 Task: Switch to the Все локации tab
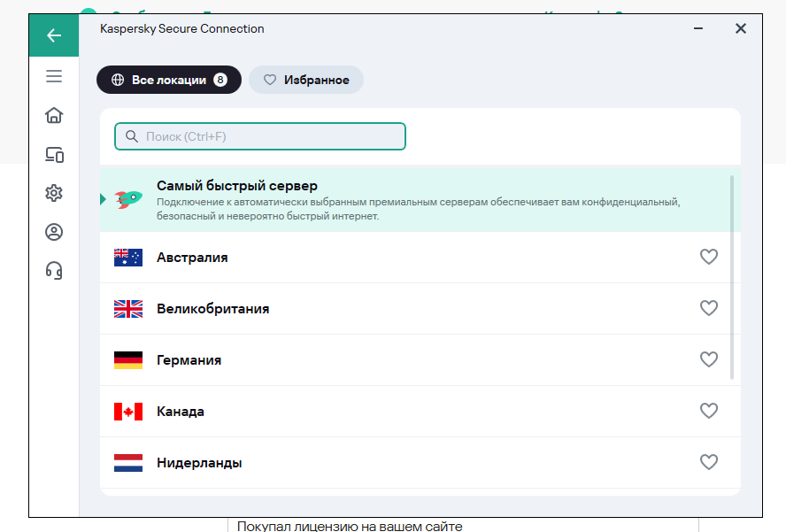(x=169, y=80)
